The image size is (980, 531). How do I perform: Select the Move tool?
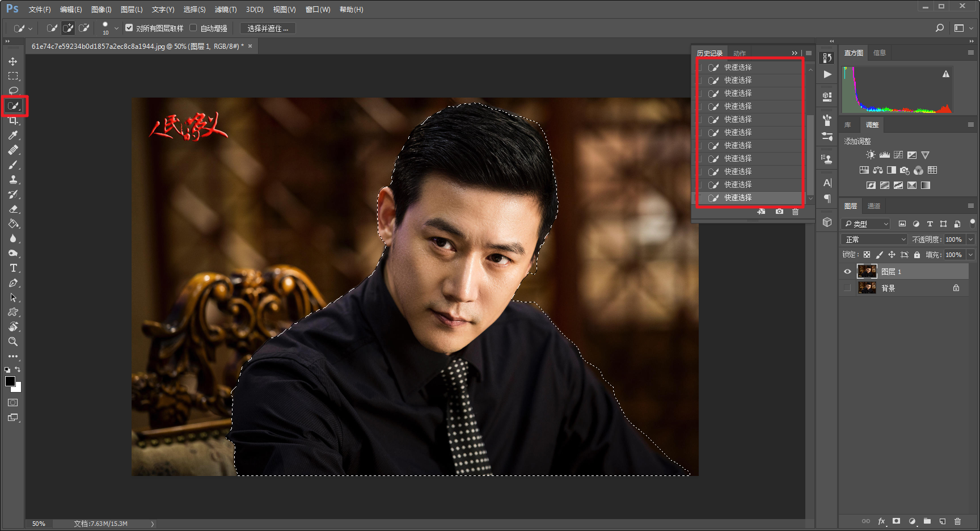pyautogui.click(x=13, y=61)
